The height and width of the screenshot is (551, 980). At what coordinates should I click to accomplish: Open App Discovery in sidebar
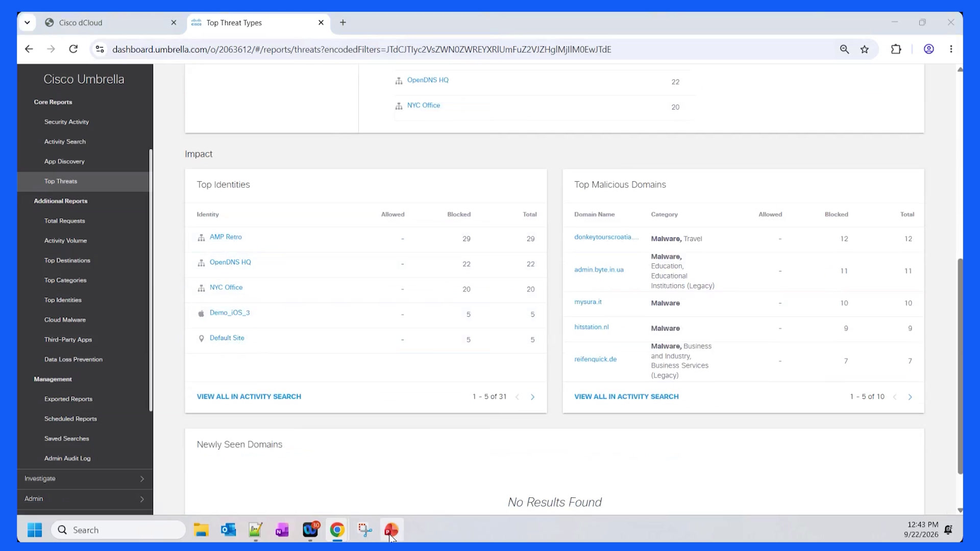point(64,162)
